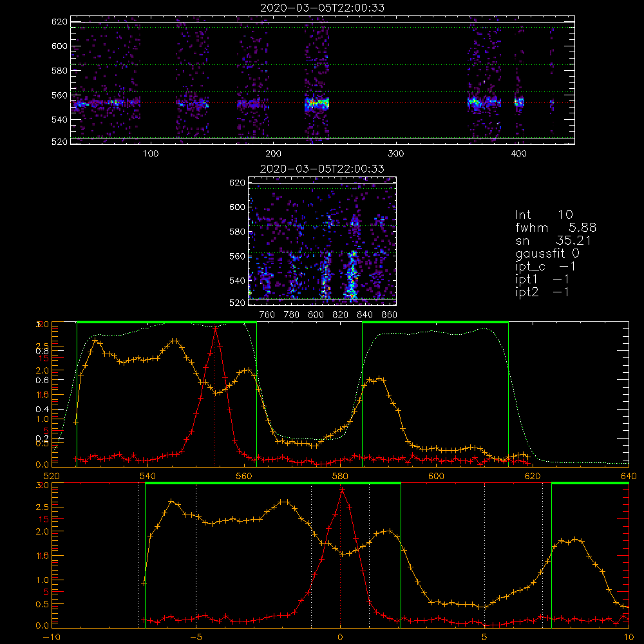Viewport: 644px width, 644px height.
Task: Click y-axis label 560 on middle image
Action: pos(238,256)
